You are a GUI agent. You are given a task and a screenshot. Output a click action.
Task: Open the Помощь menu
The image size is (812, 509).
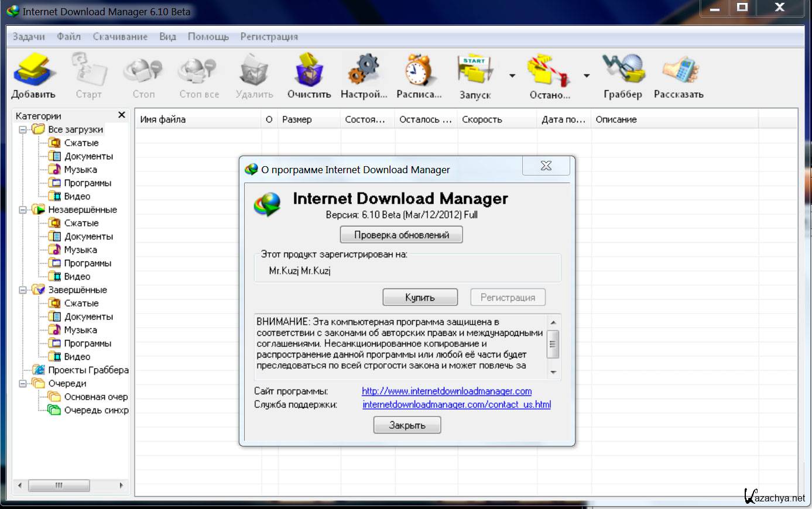click(208, 36)
